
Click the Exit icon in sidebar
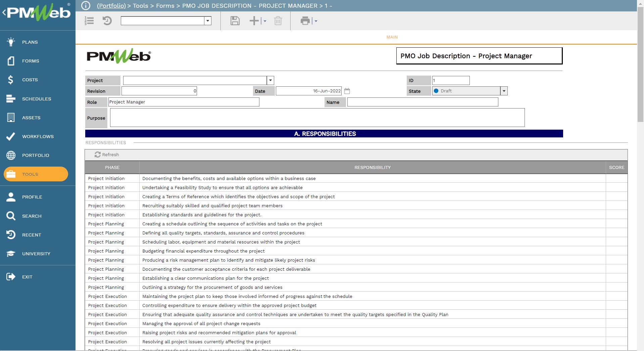coord(11,277)
